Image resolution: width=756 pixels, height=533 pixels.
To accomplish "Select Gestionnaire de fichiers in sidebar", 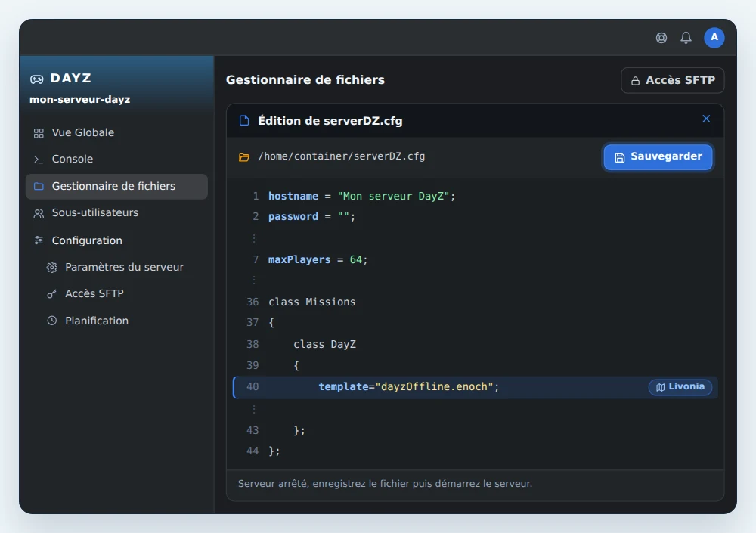I will 116,186.
